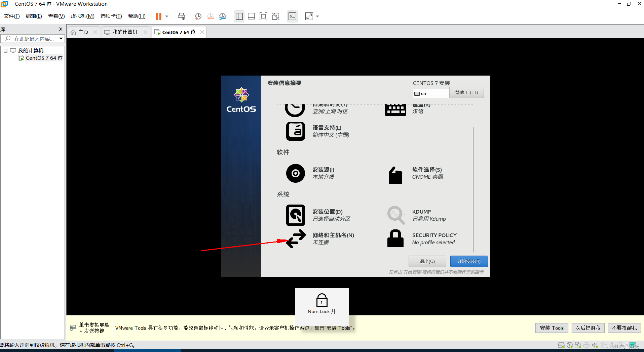Open stretch display options dropdown
Viewport: 644px width, 352px height.
point(317,16)
